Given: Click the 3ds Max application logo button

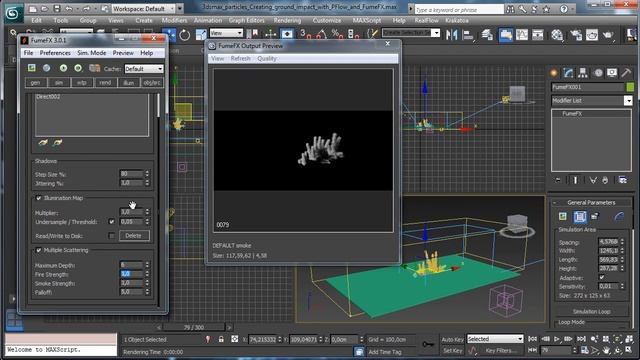Looking at the screenshot, I should click(x=13, y=13).
